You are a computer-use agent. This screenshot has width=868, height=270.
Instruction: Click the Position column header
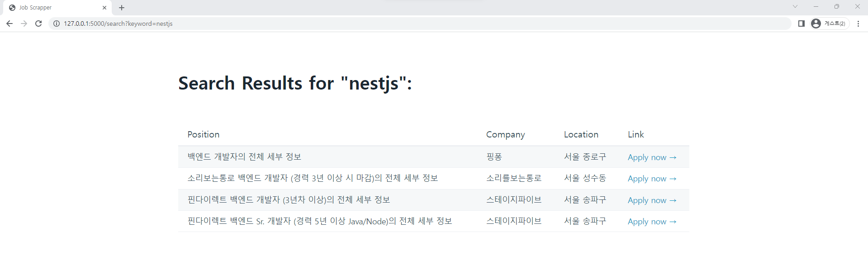pos(204,134)
